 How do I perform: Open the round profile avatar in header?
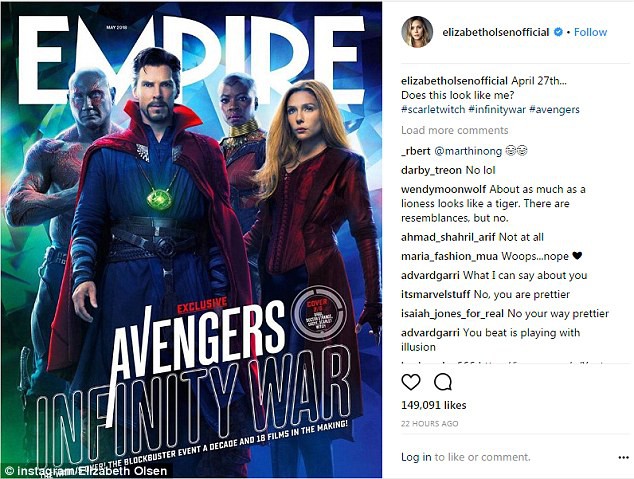click(417, 32)
